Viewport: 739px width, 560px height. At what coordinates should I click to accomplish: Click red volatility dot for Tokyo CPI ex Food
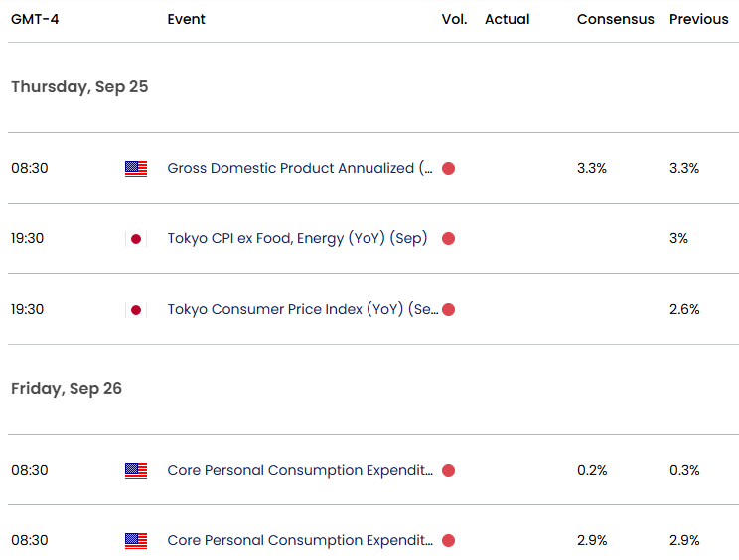pyautogui.click(x=448, y=239)
